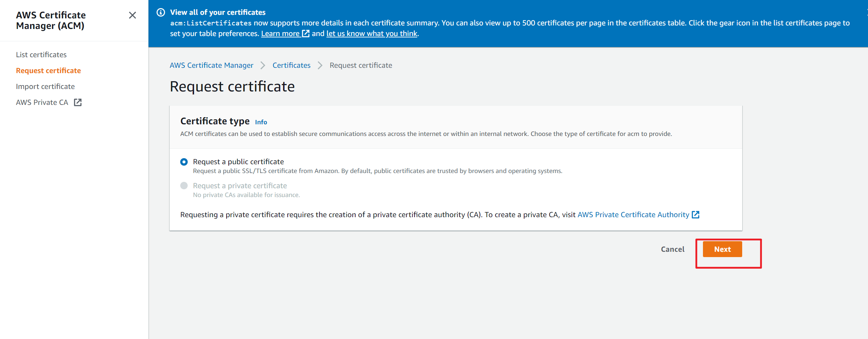Cancel the certificate request
868x339 pixels.
click(673, 249)
